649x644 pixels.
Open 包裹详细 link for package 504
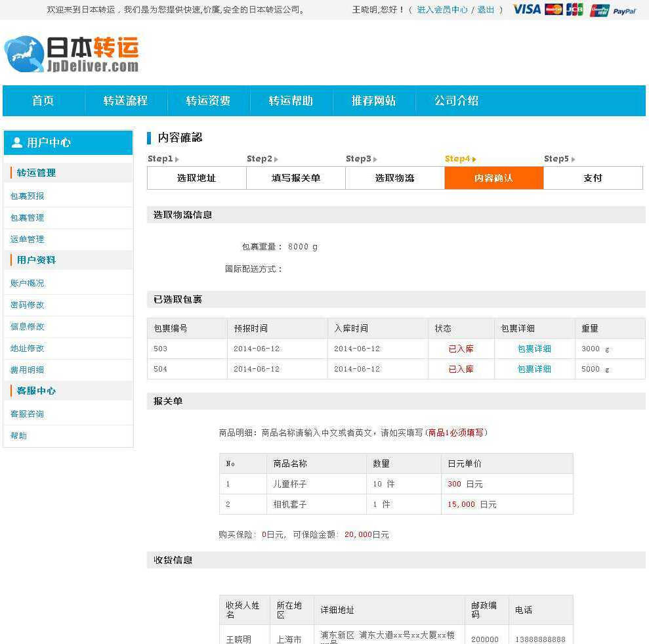point(534,369)
